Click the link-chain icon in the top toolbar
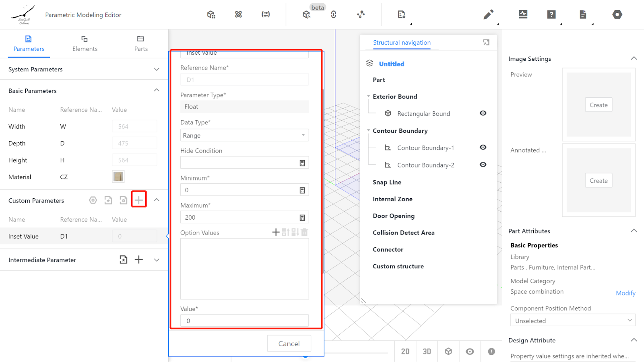 (x=334, y=14)
